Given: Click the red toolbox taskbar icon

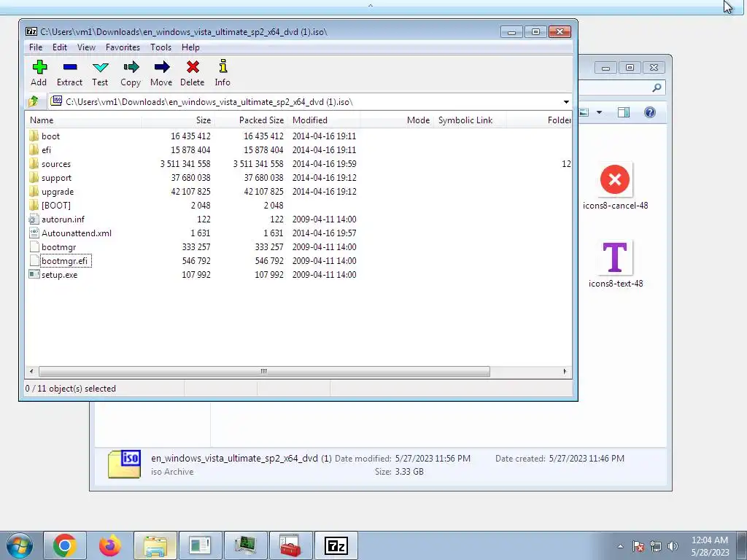Looking at the screenshot, I should 290,545.
